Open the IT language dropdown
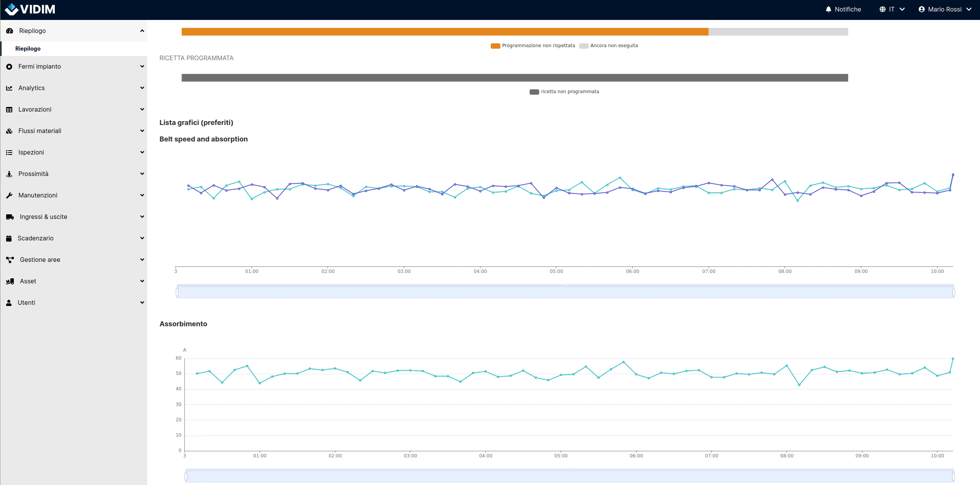 tap(892, 9)
